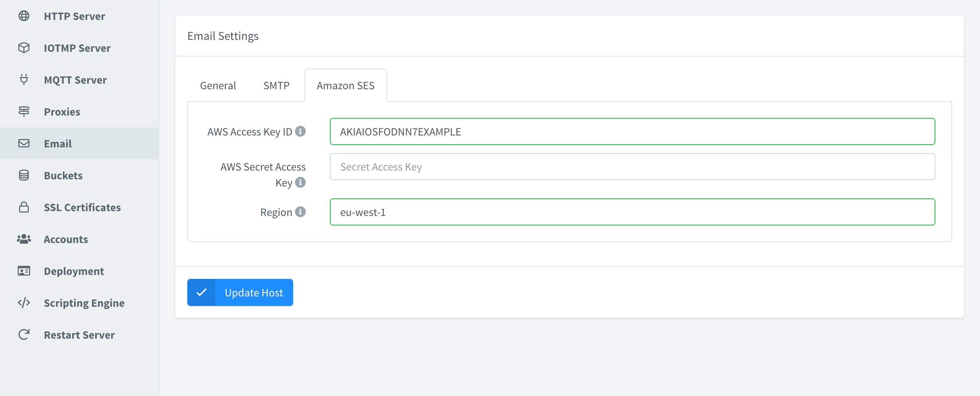
Task: Click the Scripting Engine code icon
Action: [x=24, y=303]
